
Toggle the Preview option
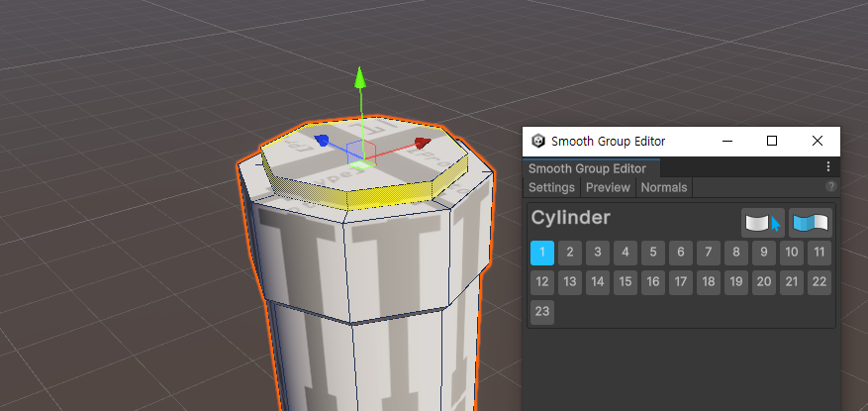pos(608,187)
